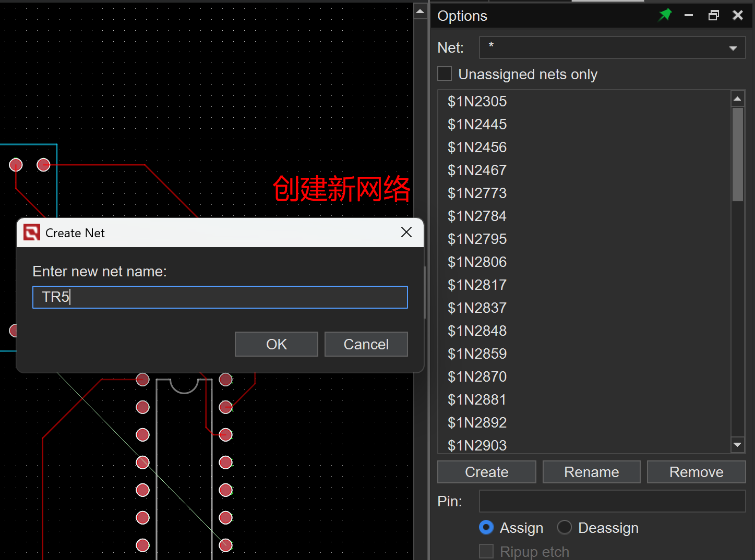Open the Net dropdown list
The image size is (755, 560).
click(733, 48)
